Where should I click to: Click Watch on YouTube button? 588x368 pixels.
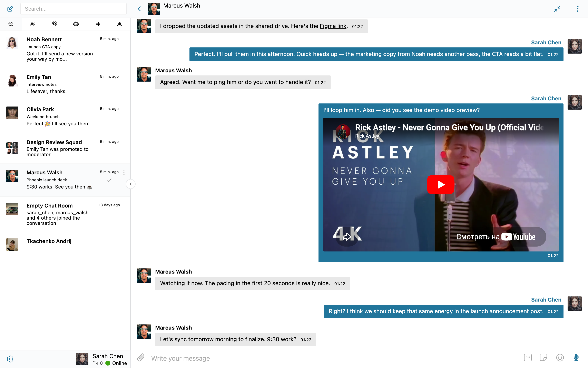tap(496, 237)
